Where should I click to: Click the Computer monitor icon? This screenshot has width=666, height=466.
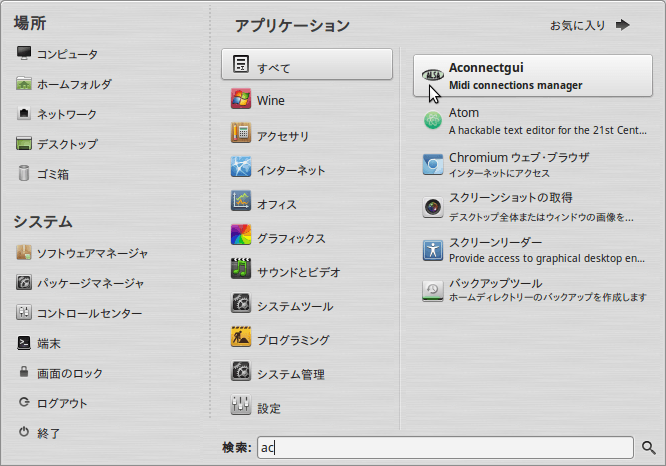coord(24,53)
